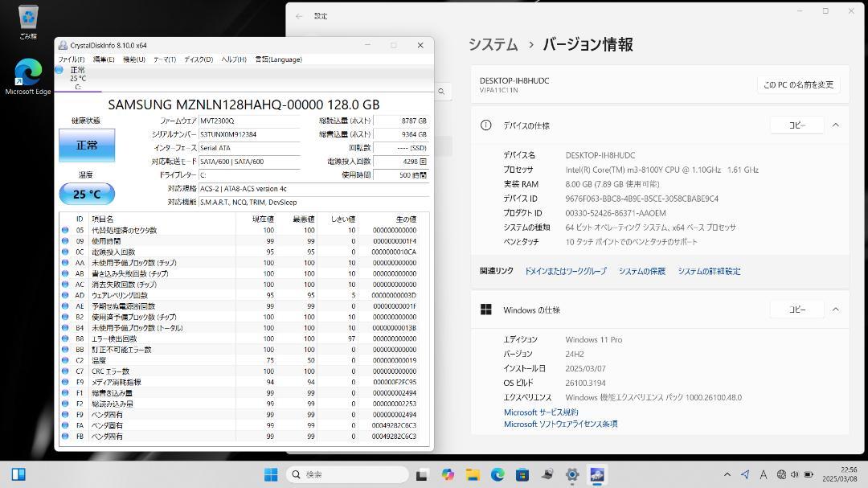Viewport: 868px width, 488px height.
Task: Collapse the デバイスの仕様 section
Action: click(x=836, y=125)
